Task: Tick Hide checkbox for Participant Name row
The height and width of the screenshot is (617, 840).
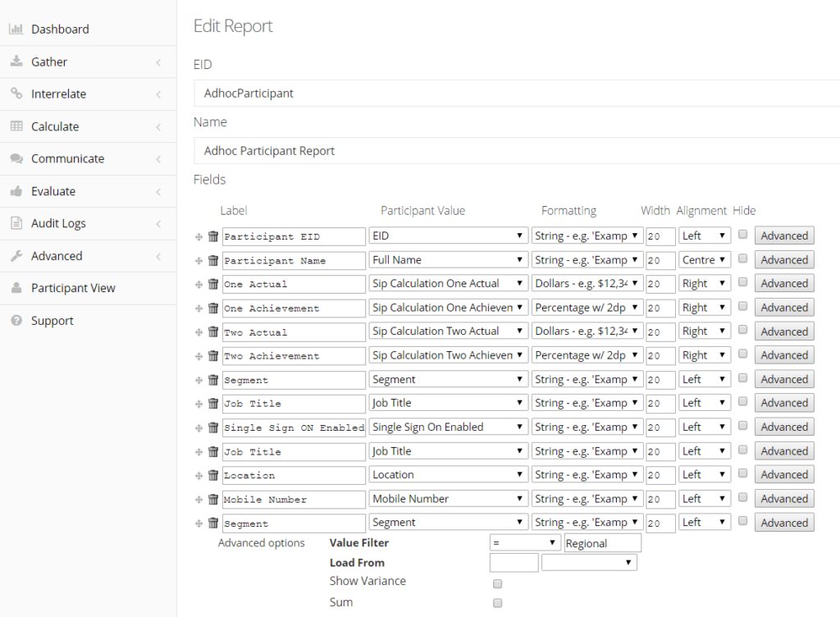Action: (x=742, y=258)
